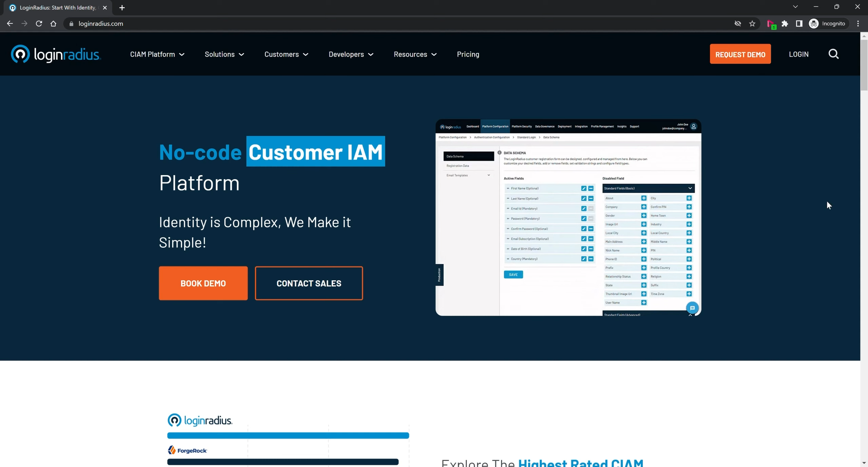Click the red extension icon with badge
Image resolution: width=868 pixels, height=467 pixels.
pyautogui.click(x=771, y=24)
